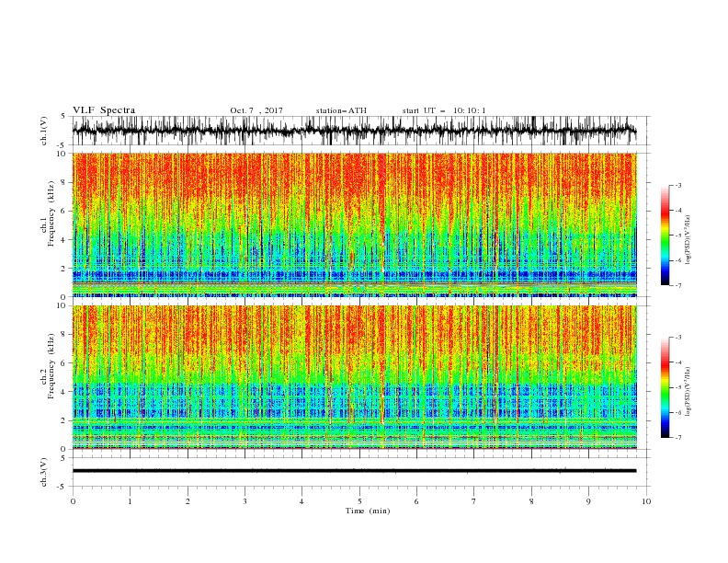Screen dimensions: 728x563
Task: Click the 'station=ATH' header label
Action: click(x=341, y=110)
